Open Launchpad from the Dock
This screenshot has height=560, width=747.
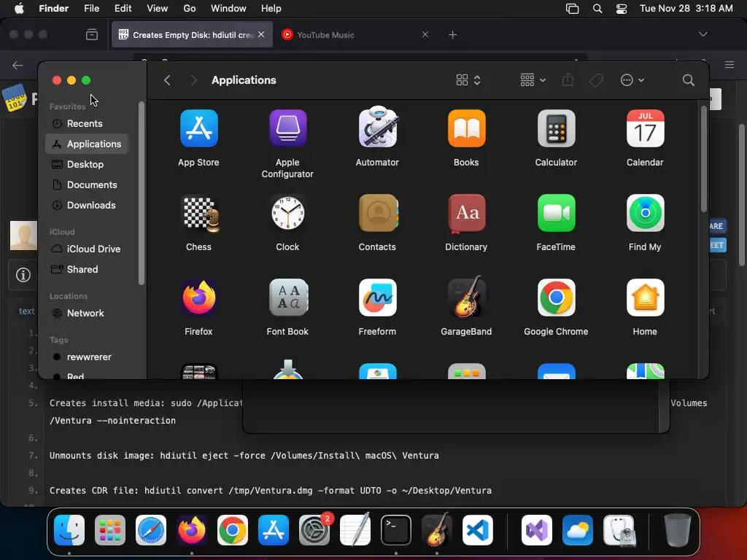pyautogui.click(x=110, y=530)
